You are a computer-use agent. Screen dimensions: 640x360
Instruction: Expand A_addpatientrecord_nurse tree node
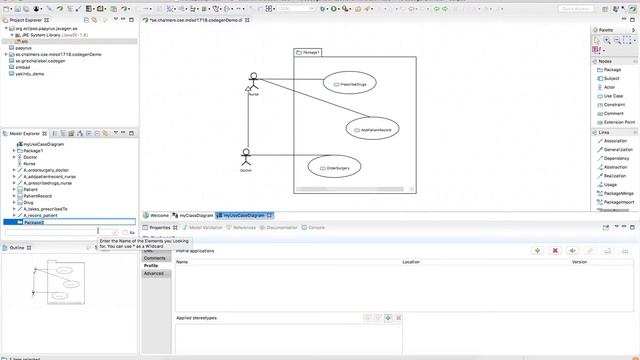pyautogui.click(x=14, y=177)
